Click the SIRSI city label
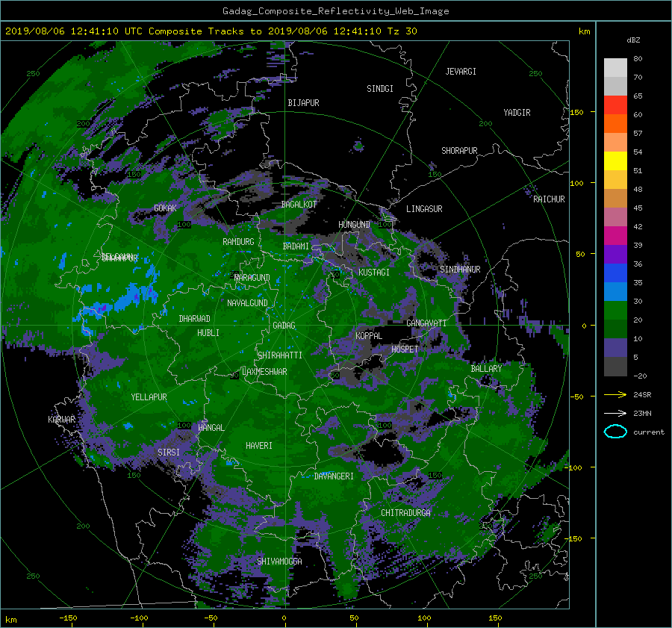Viewport: 672px width, 628px height. coord(169,453)
